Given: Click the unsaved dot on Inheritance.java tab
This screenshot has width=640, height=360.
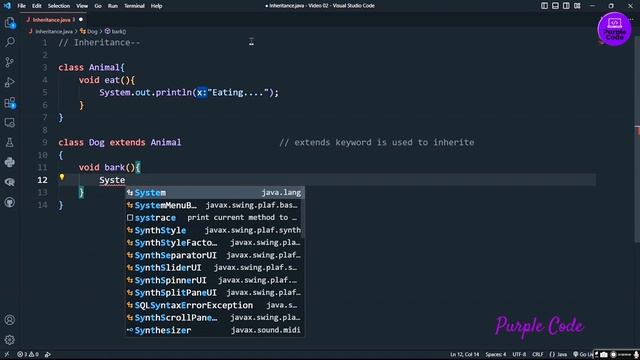Looking at the screenshot, I should [81, 20].
